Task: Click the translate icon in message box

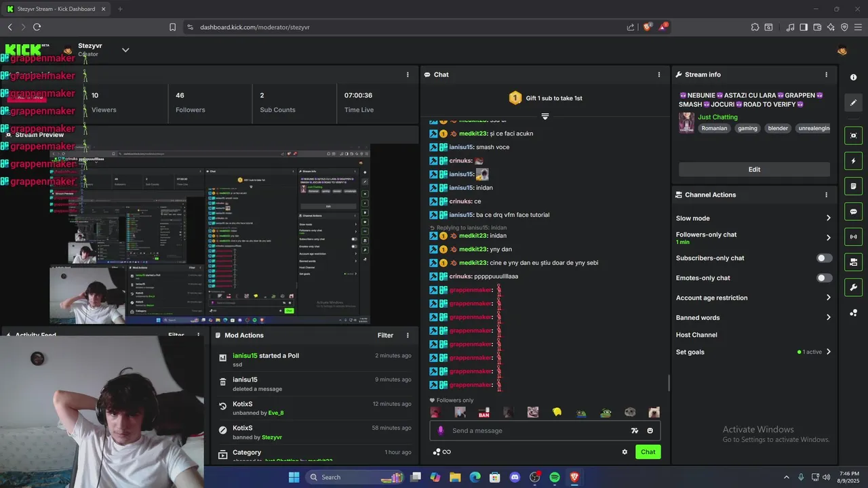Action: point(635,430)
